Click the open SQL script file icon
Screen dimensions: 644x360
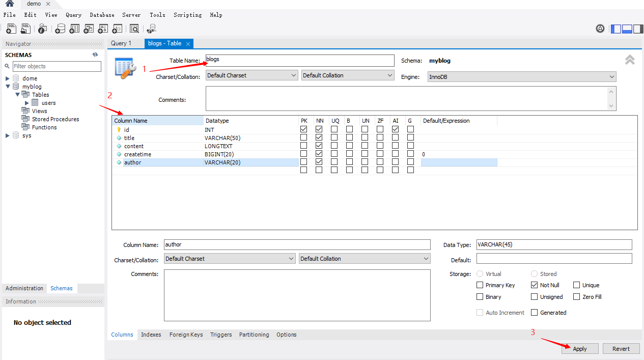(25, 29)
